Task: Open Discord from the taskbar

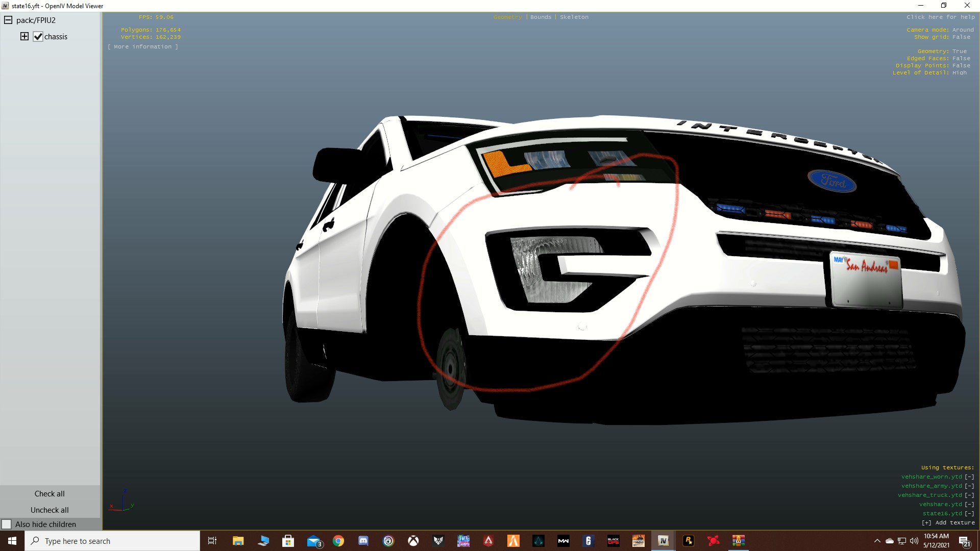Action: (x=363, y=541)
